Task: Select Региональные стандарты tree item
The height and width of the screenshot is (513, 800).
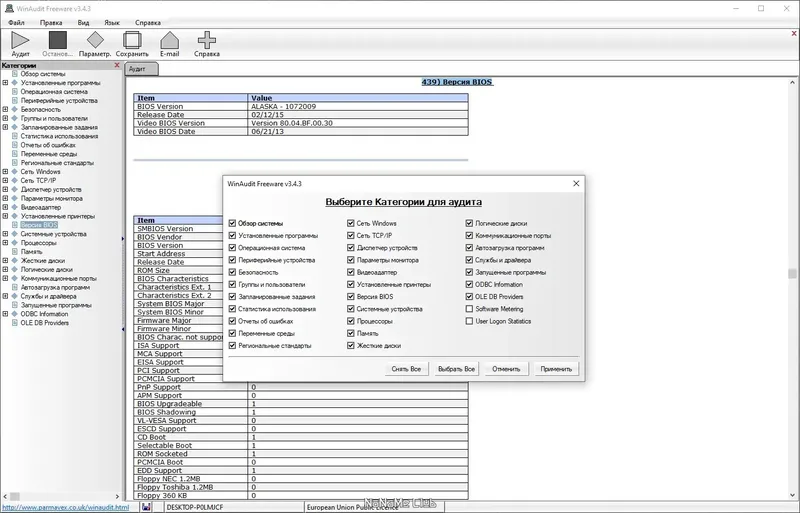Action: (57, 163)
